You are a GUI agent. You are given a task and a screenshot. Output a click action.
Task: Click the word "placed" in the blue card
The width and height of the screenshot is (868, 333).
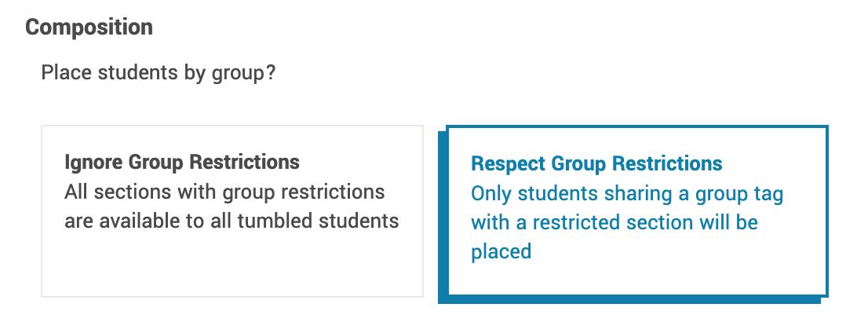pos(501,251)
